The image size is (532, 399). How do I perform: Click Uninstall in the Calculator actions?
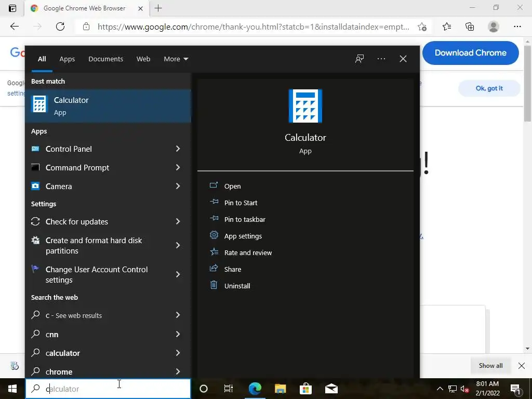[237, 286]
